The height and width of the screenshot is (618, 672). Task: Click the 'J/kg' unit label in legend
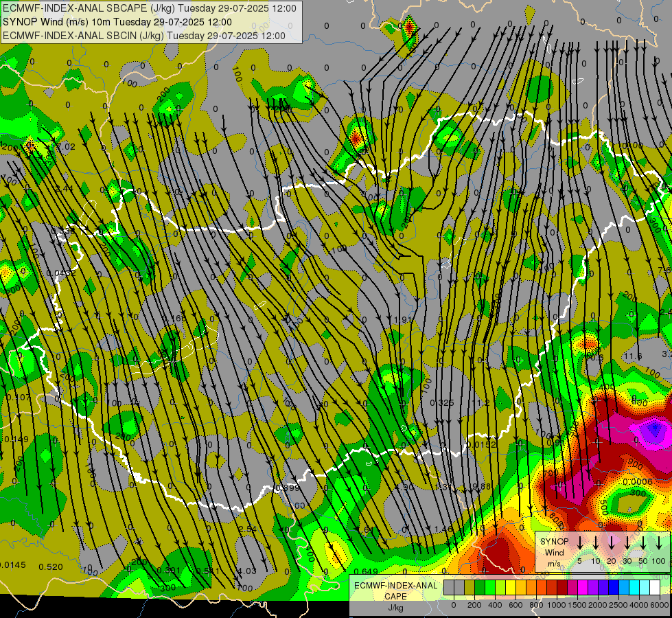(395, 607)
